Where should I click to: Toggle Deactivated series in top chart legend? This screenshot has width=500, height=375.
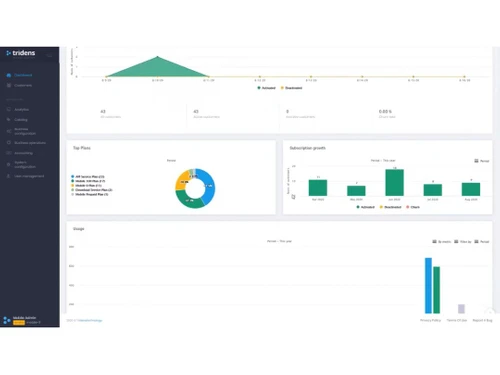coord(291,88)
